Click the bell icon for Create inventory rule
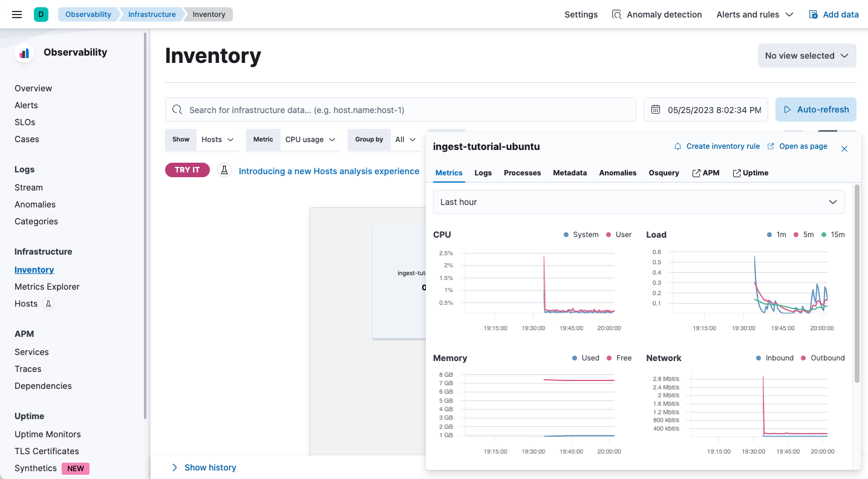Image resolution: width=868 pixels, height=479 pixels. click(x=677, y=146)
